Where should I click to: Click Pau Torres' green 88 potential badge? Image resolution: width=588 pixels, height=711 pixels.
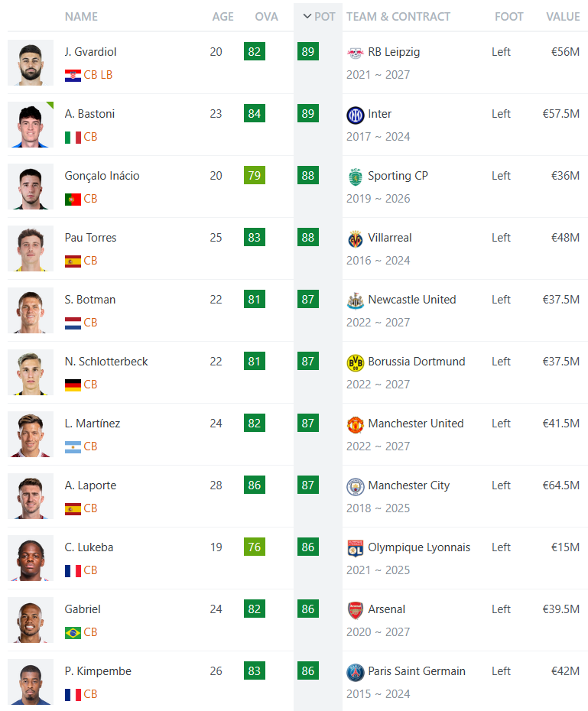(308, 237)
